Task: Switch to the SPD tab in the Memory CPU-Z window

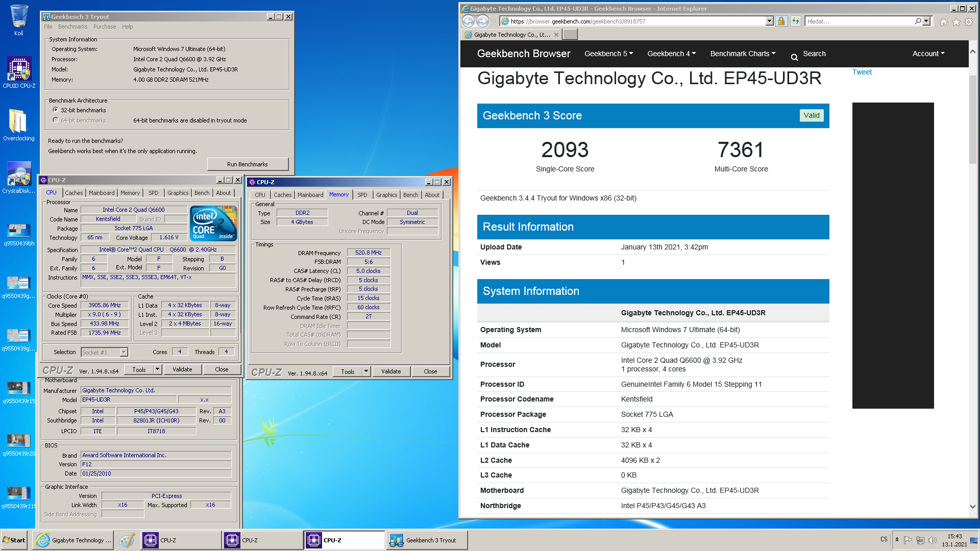Action: [x=362, y=195]
